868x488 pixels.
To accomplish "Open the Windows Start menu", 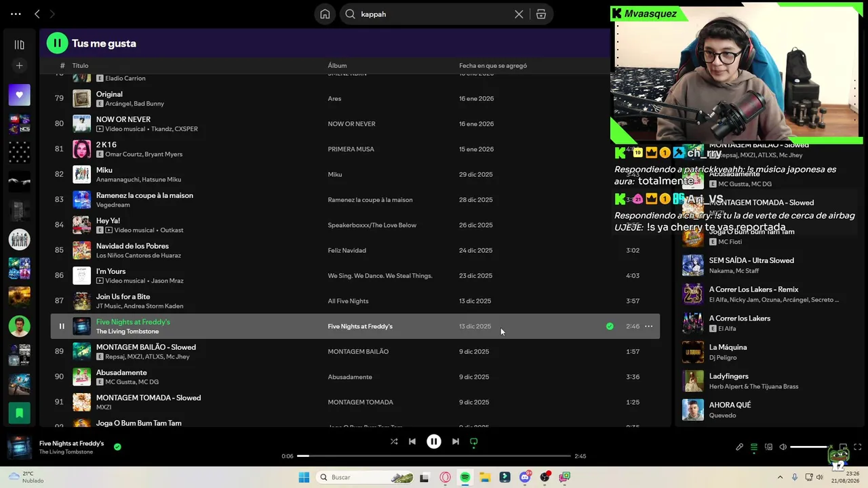I will point(304,477).
